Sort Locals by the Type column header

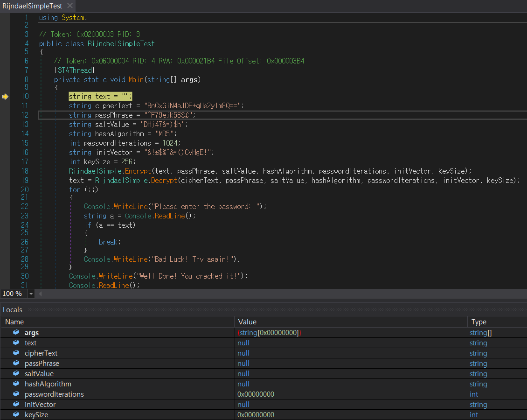click(498, 322)
